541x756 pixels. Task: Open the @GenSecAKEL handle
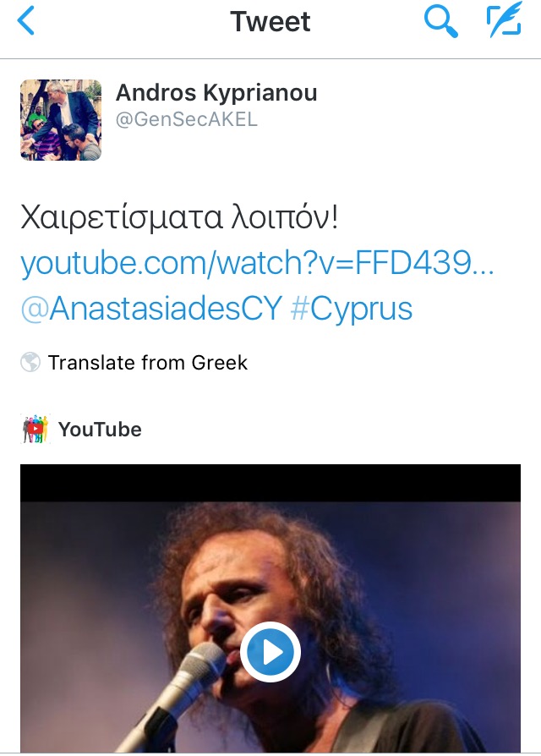[x=187, y=119]
